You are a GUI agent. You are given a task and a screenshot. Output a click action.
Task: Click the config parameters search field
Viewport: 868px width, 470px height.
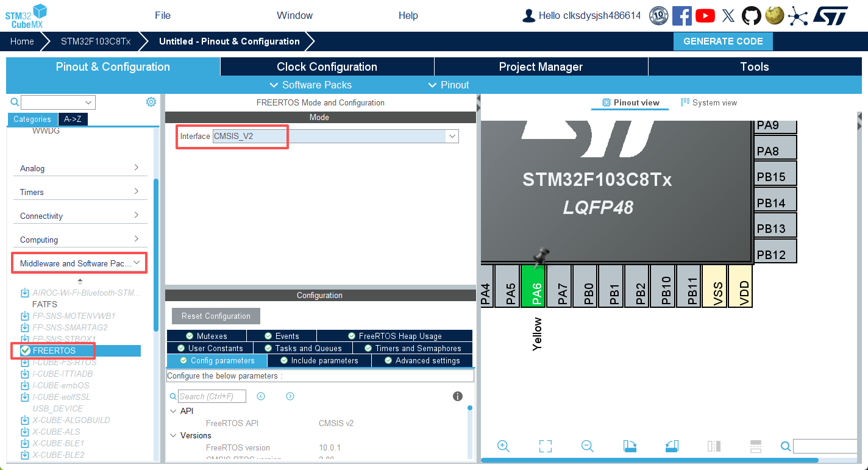(212, 396)
